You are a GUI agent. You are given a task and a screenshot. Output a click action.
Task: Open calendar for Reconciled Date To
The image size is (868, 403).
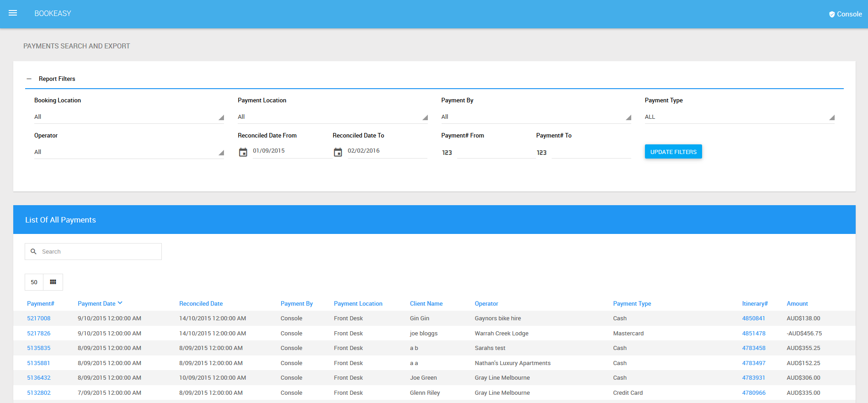click(338, 152)
